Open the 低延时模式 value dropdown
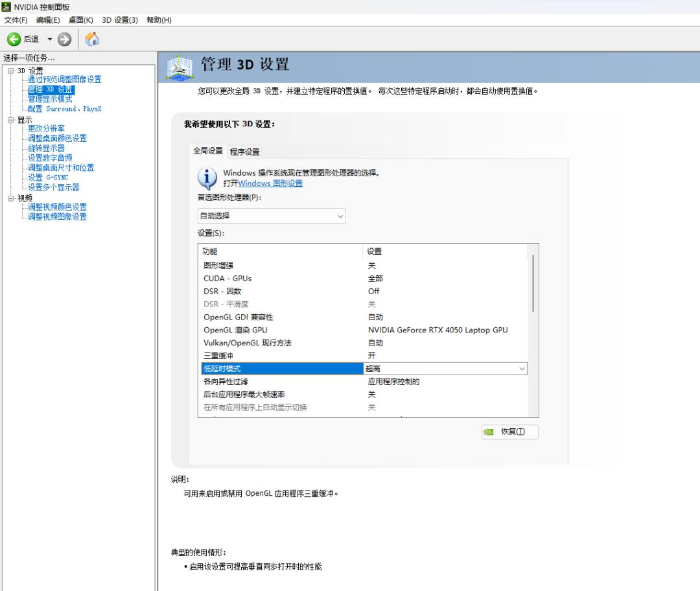The width and height of the screenshot is (700, 591). click(x=445, y=369)
